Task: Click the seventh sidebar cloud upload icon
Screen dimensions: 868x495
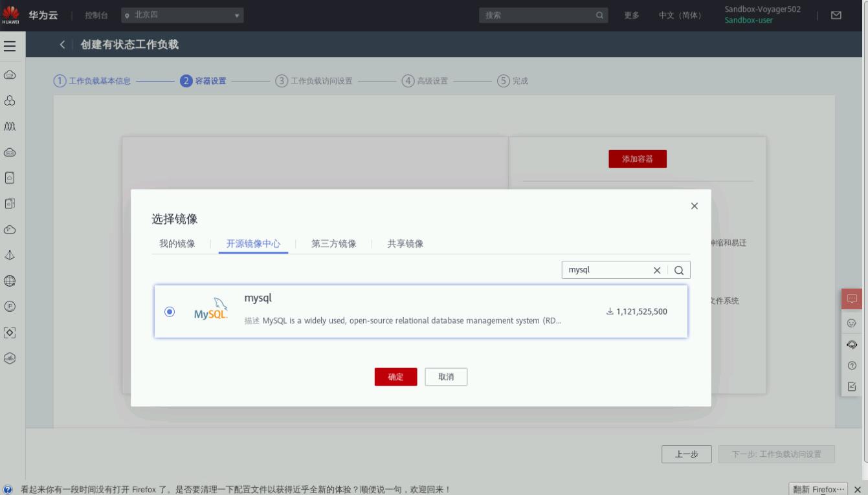Action: click(10, 229)
